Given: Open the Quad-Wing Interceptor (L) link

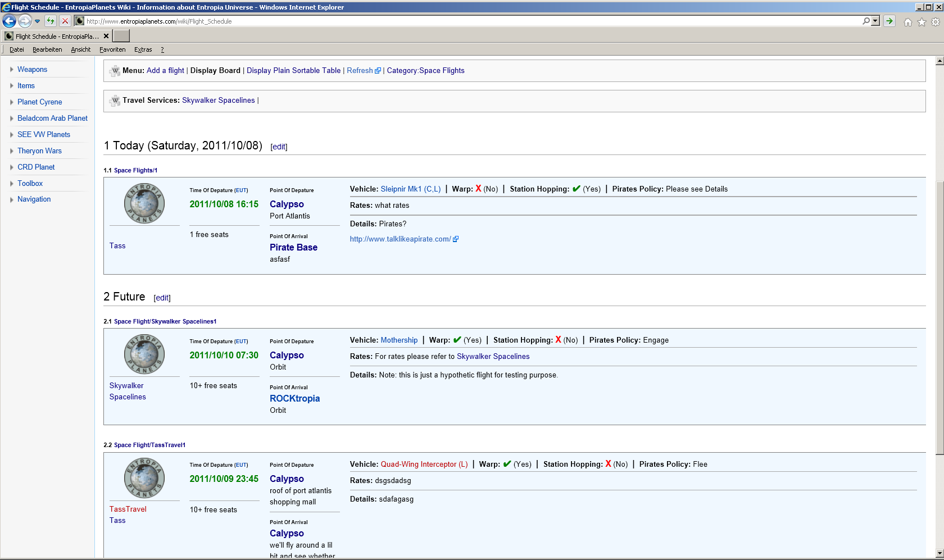Looking at the screenshot, I should click(x=424, y=465).
